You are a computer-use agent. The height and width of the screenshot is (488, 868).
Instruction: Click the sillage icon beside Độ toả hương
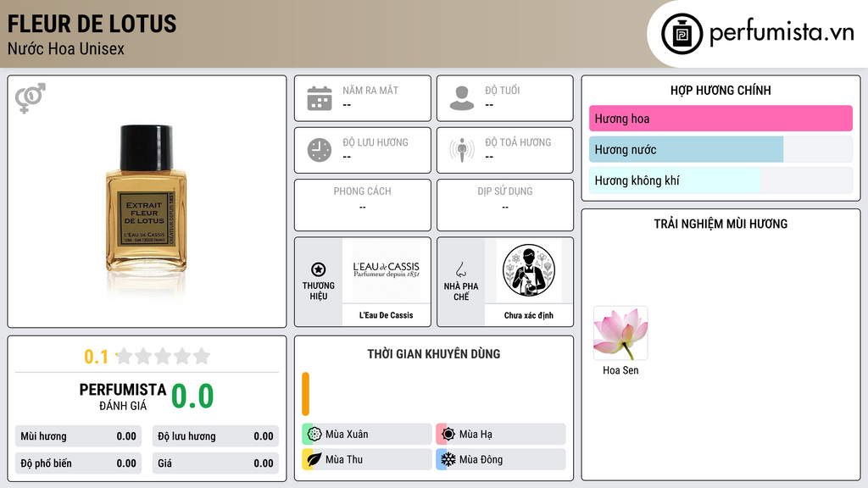pos(462,150)
